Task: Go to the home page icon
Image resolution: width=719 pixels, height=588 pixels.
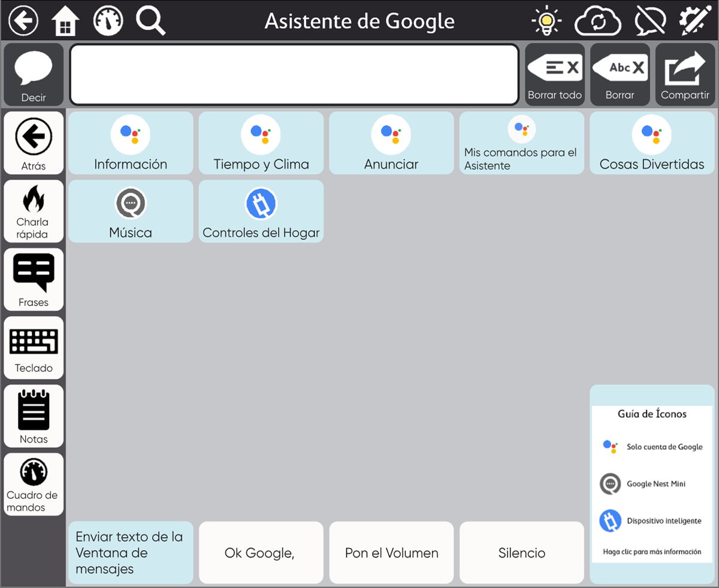Action: (66, 22)
